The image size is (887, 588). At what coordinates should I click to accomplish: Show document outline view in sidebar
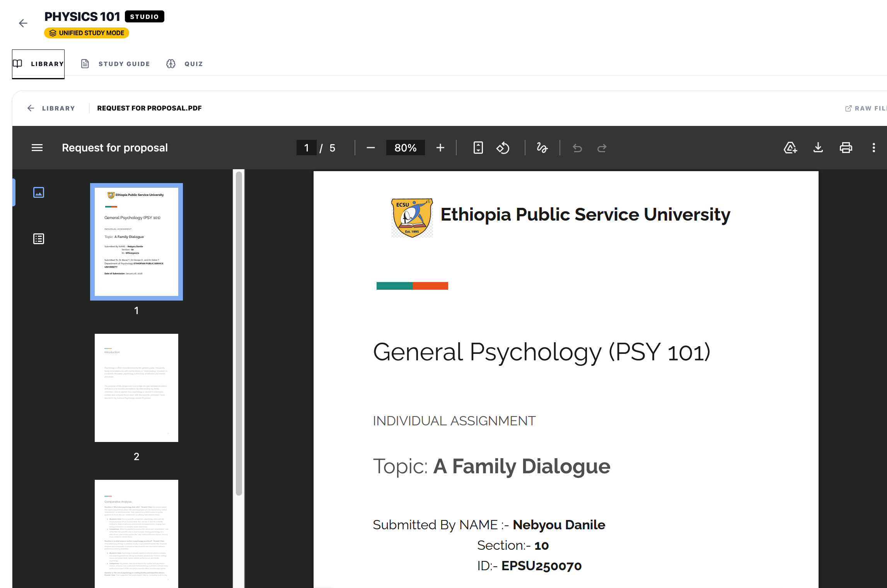coord(39,239)
